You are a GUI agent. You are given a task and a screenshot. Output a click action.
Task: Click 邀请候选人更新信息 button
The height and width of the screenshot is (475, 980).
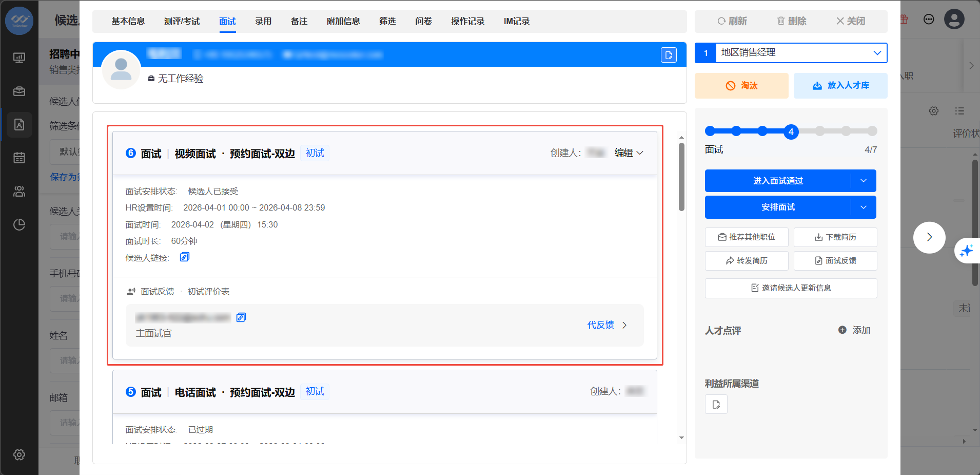click(791, 288)
